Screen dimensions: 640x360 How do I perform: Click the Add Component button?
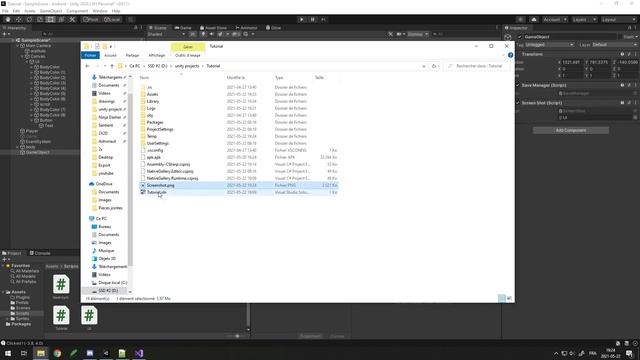571,130
